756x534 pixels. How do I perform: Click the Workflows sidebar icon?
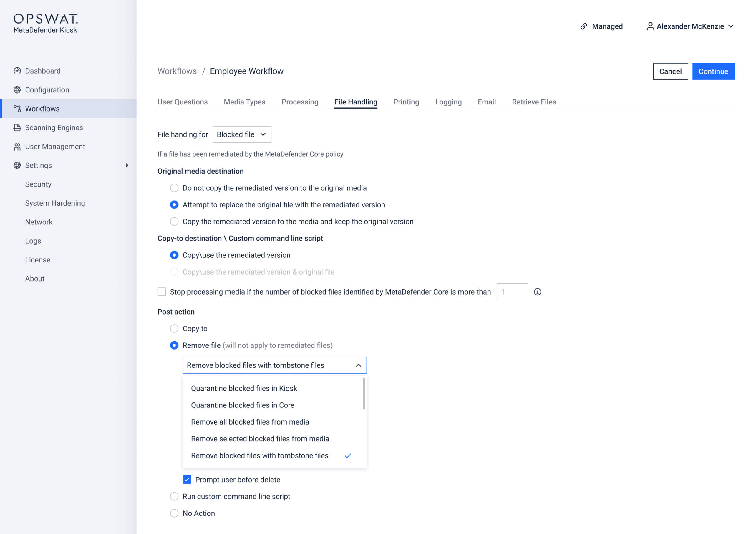(x=17, y=109)
